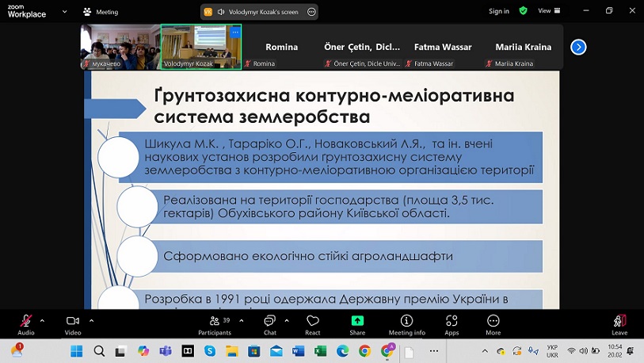Select the мукачево video thumbnail

coord(120,47)
